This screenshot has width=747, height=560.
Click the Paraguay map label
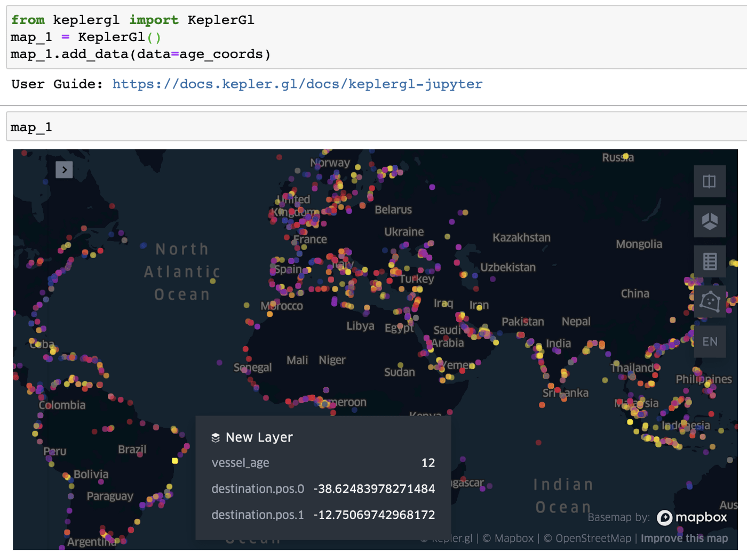coord(110,497)
